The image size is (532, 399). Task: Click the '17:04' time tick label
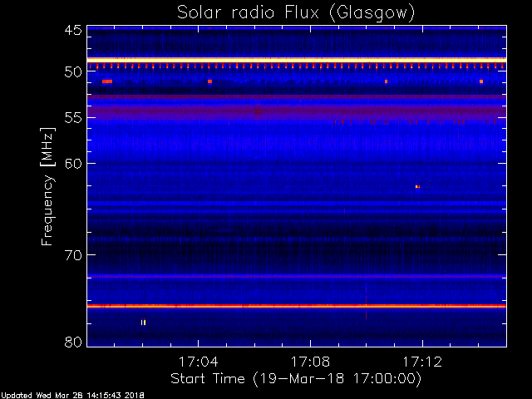(198, 362)
